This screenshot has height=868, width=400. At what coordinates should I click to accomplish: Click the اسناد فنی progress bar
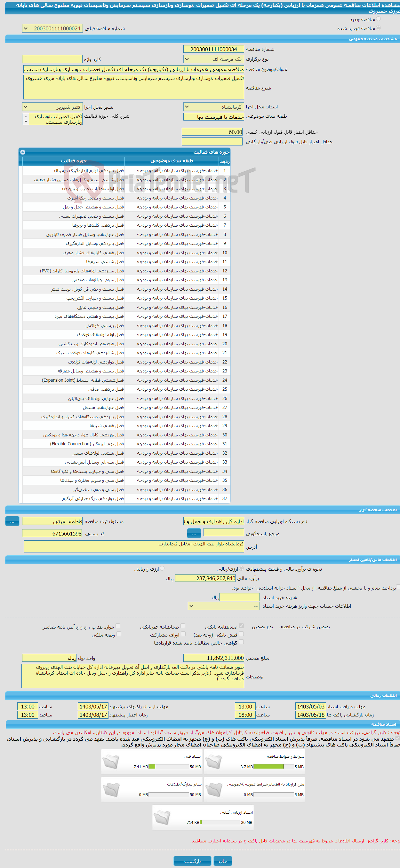click(169, 766)
